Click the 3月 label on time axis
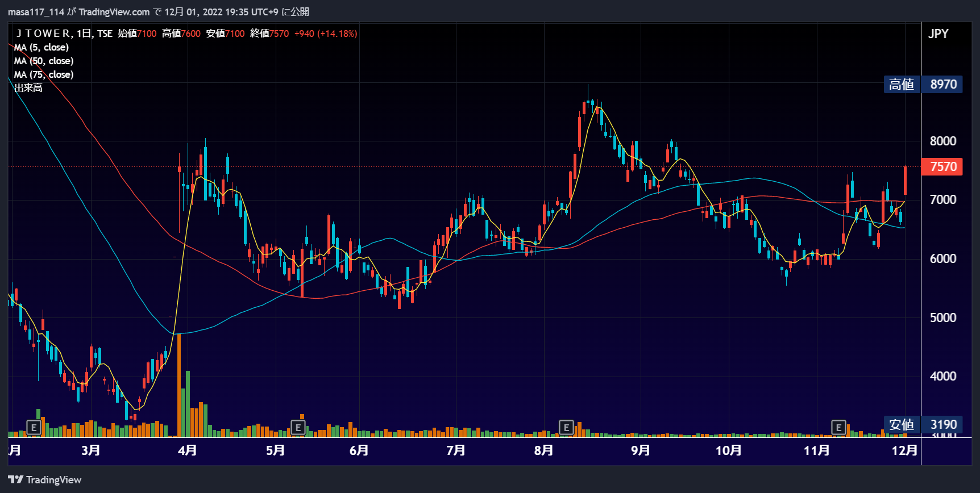Image resolution: width=980 pixels, height=493 pixels. 91,450
